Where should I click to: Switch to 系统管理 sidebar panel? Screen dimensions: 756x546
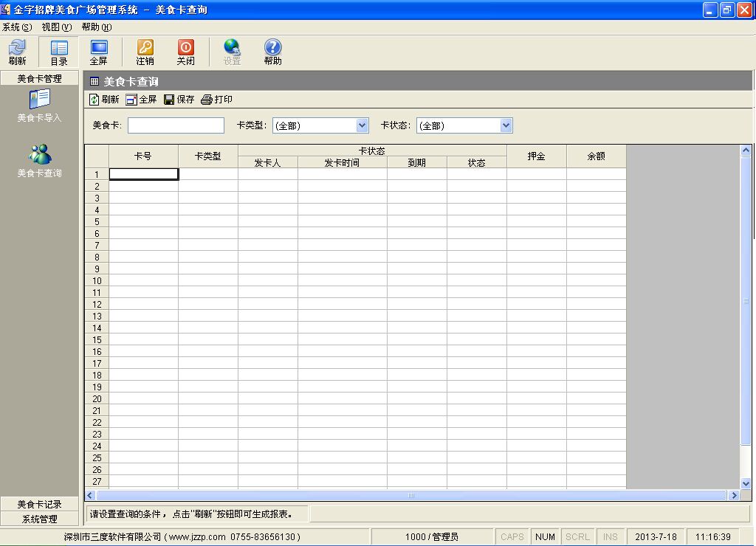point(40,519)
